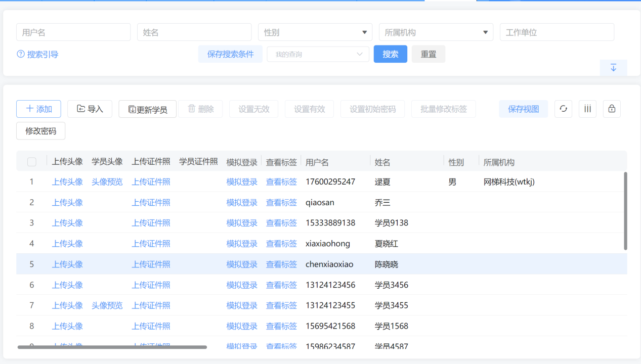641x364 pixels.
Task: Click the 重置 button
Action: [429, 54]
